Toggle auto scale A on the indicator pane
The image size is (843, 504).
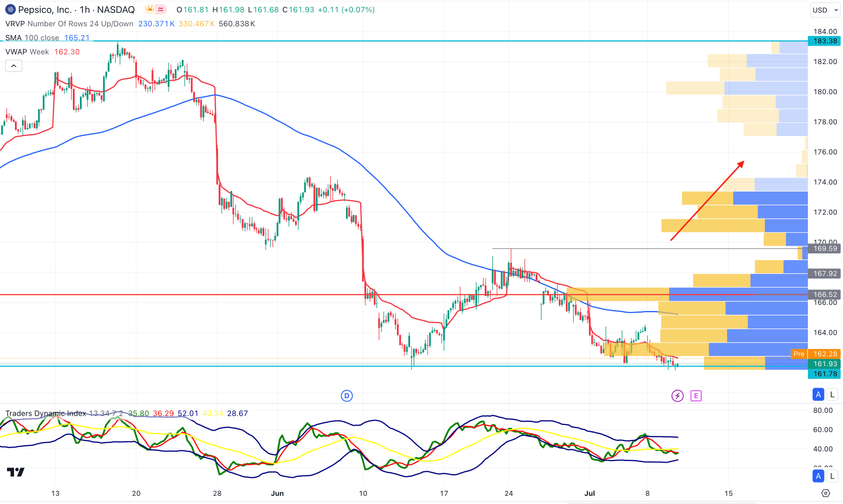coord(818,476)
